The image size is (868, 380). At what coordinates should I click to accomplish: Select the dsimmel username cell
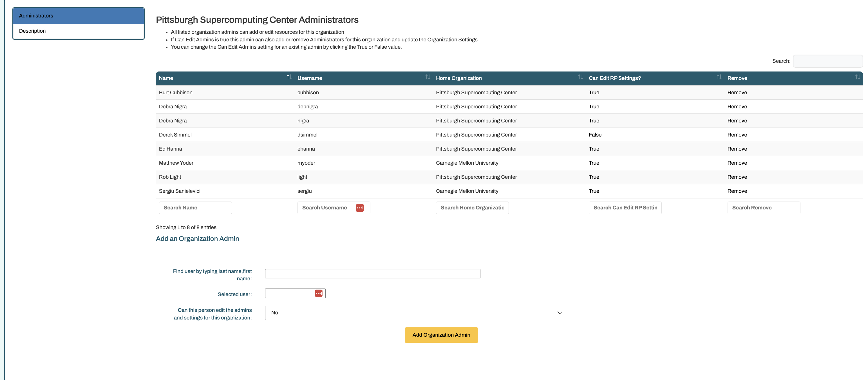coord(307,135)
